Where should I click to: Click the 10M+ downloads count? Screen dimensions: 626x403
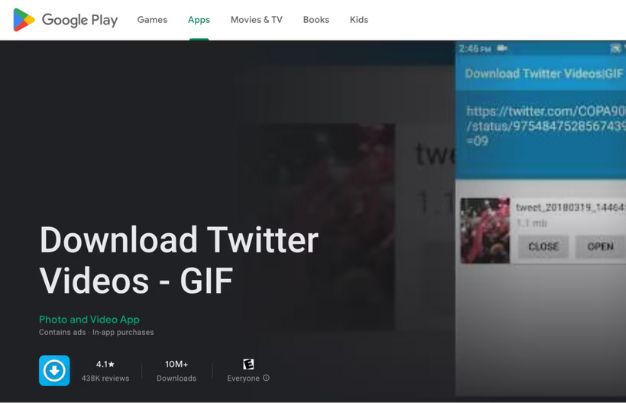[x=176, y=364]
